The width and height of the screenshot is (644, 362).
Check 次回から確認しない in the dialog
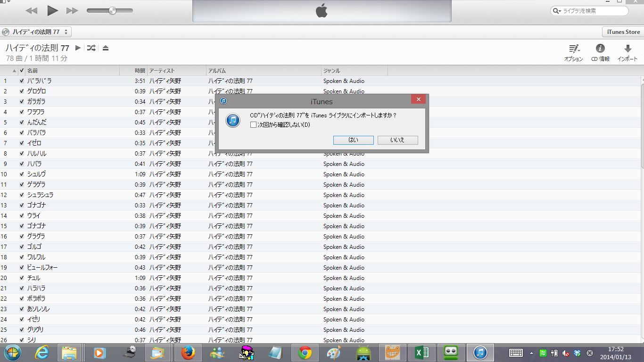(x=253, y=124)
